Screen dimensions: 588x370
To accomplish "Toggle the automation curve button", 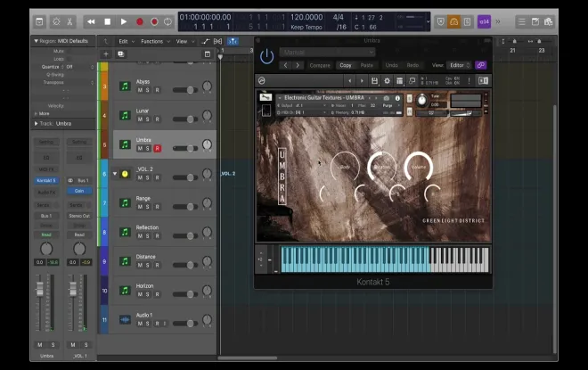I will 205,41.
